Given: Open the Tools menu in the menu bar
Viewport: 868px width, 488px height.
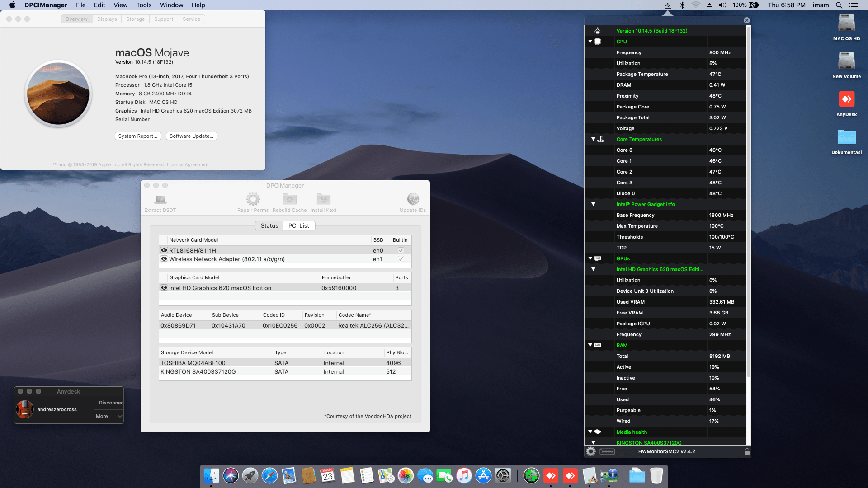Looking at the screenshot, I should [143, 5].
